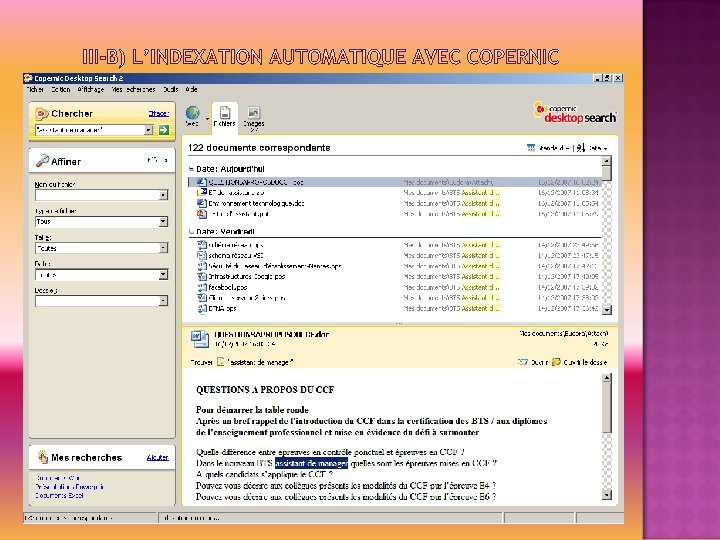Click the results view layout icon
Image resolution: width=720 pixels, height=540 pixels.
coord(531,148)
